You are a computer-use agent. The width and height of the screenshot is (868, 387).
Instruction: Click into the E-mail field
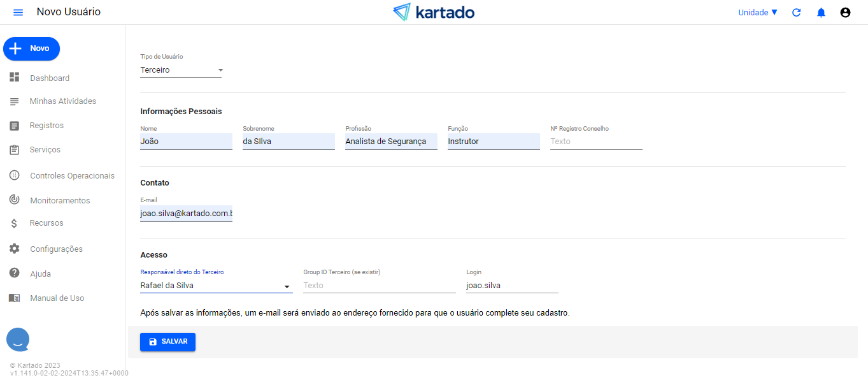[186, 214]
